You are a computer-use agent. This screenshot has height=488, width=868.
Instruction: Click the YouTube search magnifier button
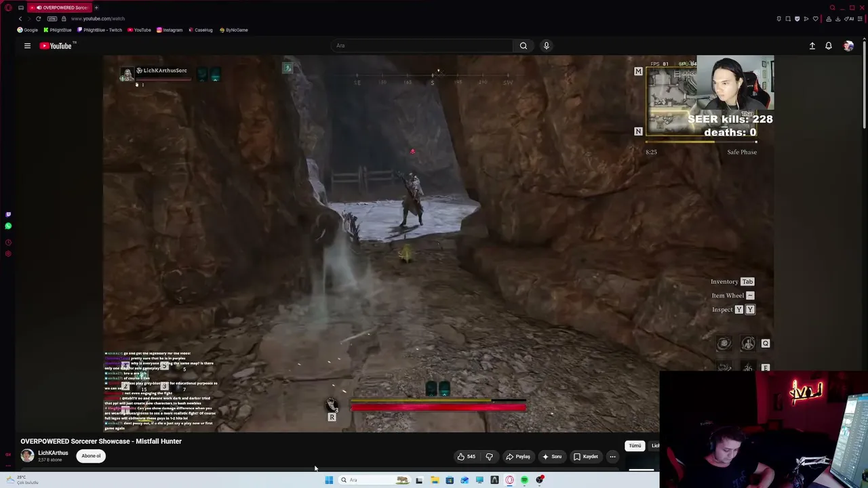[524, 45]
